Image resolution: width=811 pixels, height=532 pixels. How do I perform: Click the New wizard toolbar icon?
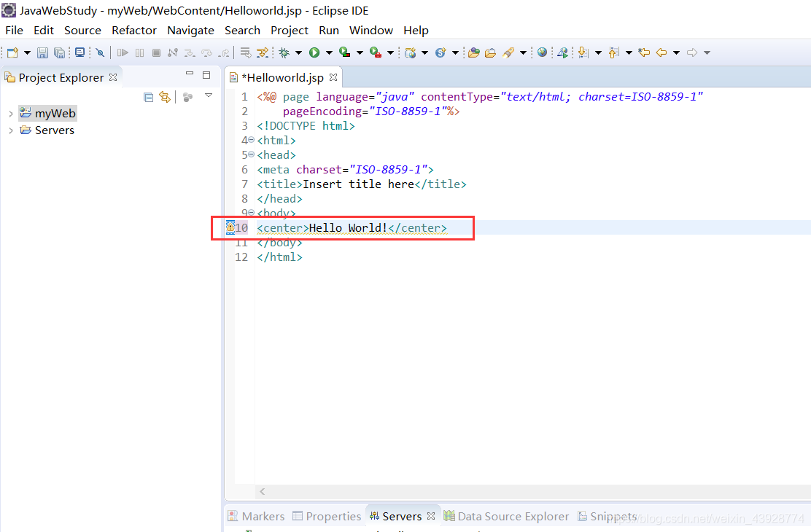point(12,52)
